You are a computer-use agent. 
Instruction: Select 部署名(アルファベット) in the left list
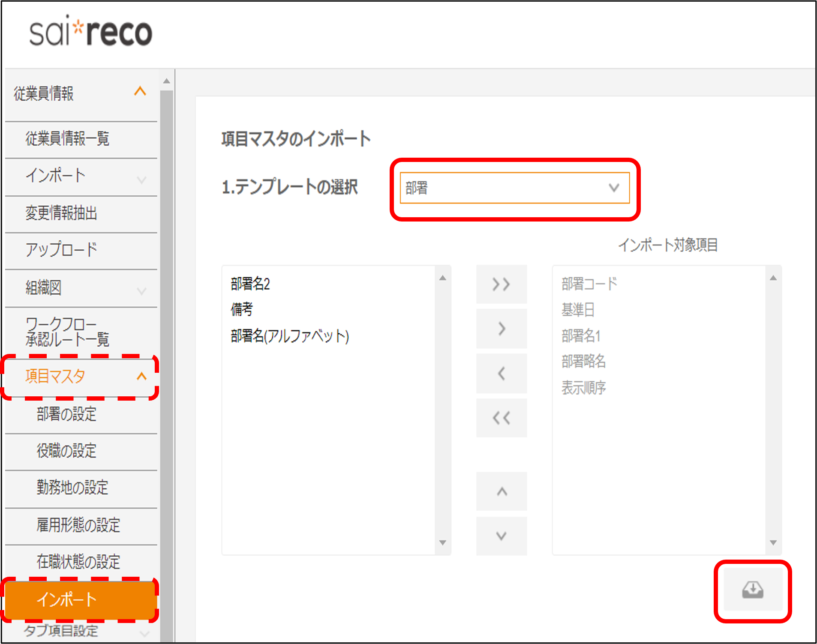coord(290,336)
